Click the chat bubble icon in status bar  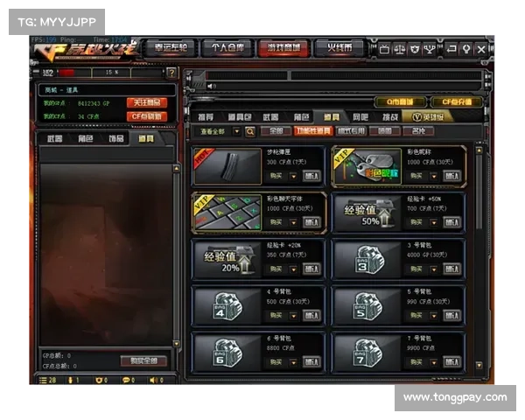(x=127, y=381)
